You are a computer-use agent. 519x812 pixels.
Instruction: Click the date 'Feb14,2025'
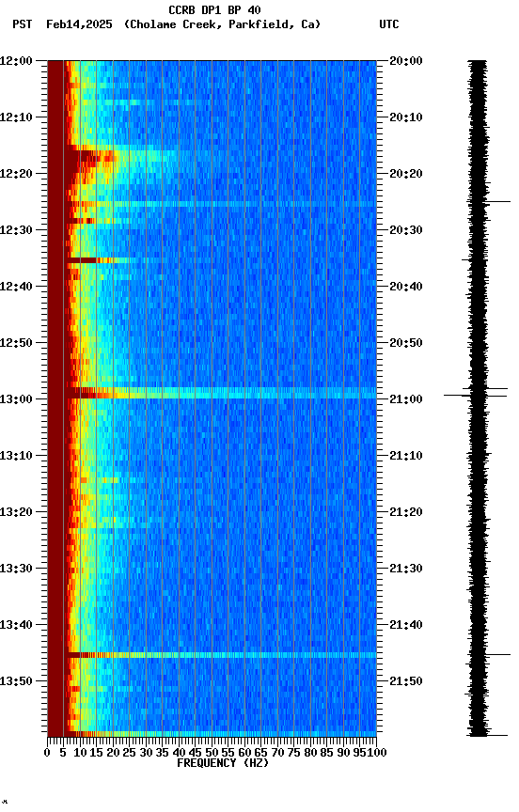pyautogui.click(x=79, y=24)
